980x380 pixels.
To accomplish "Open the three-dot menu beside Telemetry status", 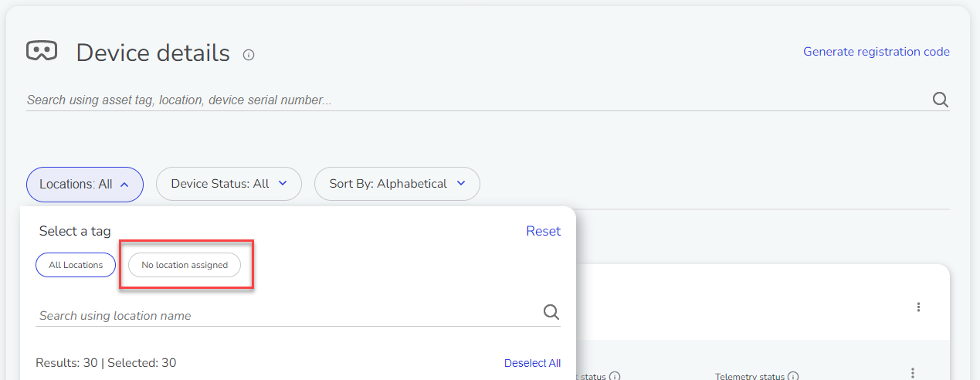I will pos(912,373).
